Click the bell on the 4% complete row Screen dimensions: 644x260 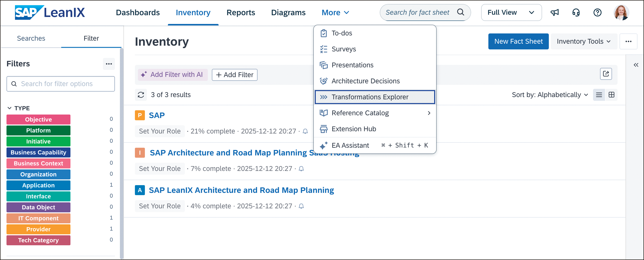pos(301,206)
